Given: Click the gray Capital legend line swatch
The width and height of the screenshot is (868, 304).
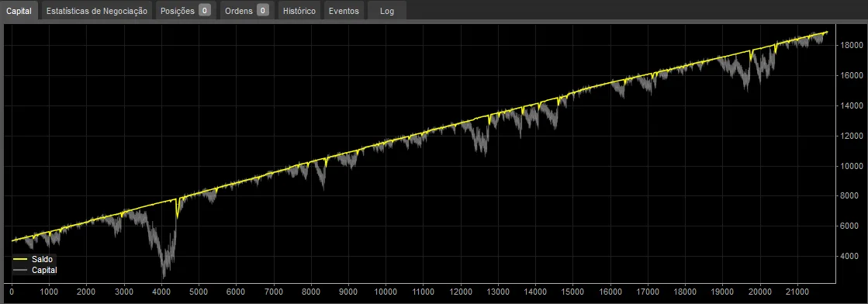Looking at the screenshot, I should click(x=20, y=270).
